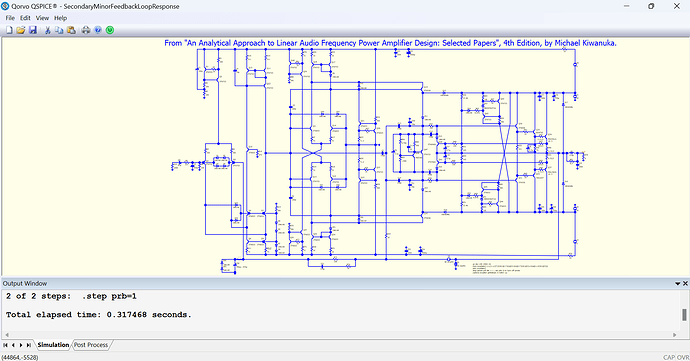Switch to the Post Process tab
The image size is (690, 361).
coord(91,345)
